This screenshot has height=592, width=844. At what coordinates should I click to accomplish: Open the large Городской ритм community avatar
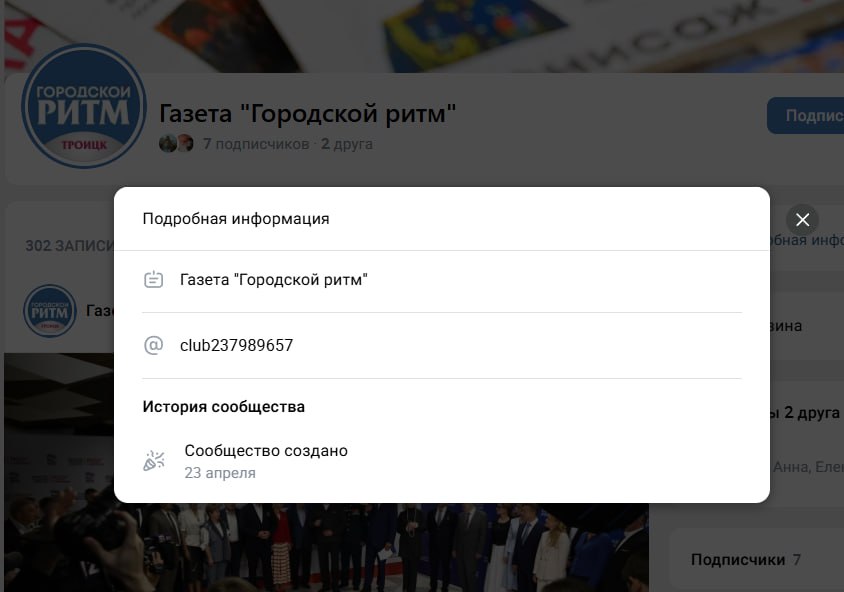[x=84, y=106]
